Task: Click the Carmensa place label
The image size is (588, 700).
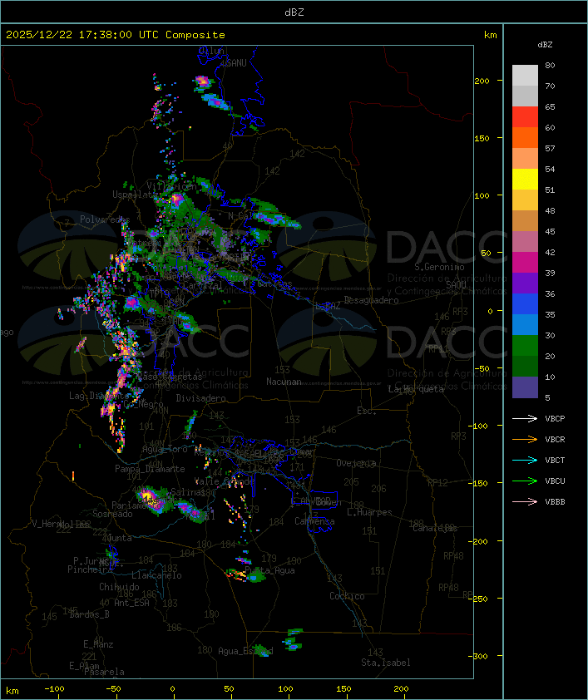Action: coord(314,521)
